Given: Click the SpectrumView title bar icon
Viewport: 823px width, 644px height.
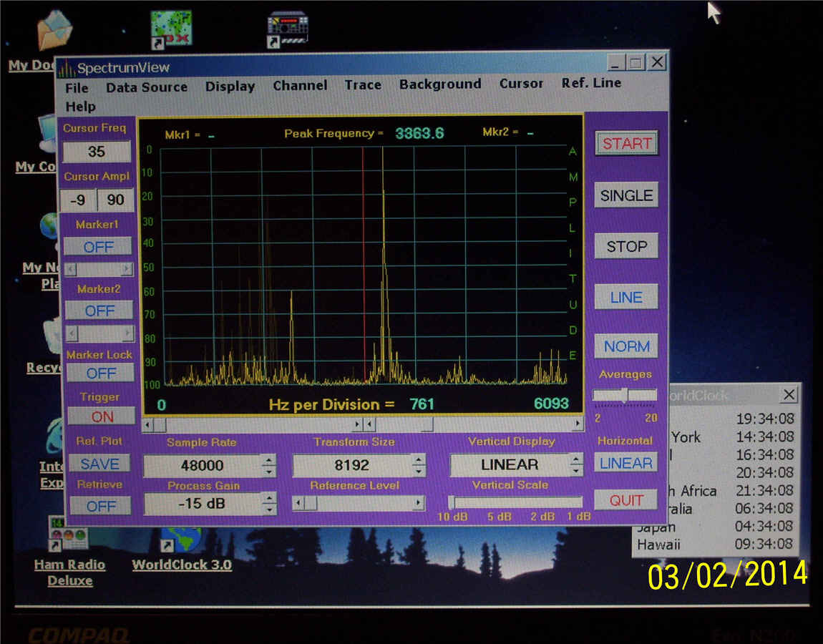Looking at the screenshot, I should click(x=67, y=68).
